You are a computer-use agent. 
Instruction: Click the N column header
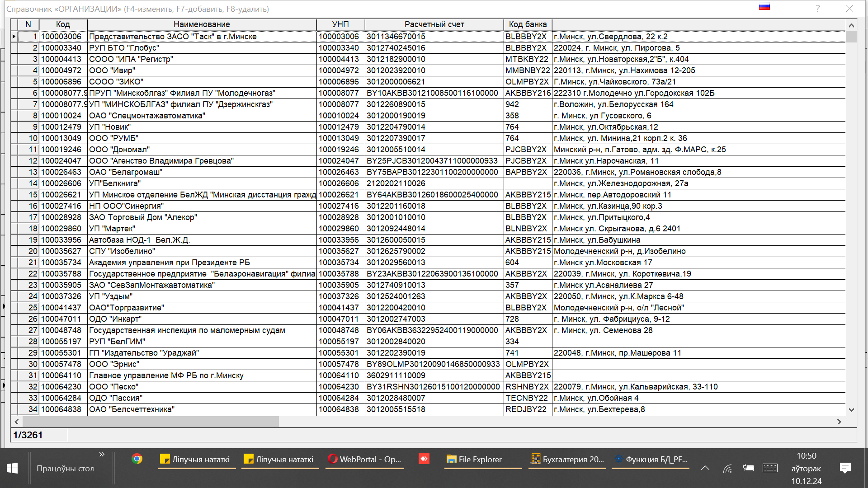[28, 24]
